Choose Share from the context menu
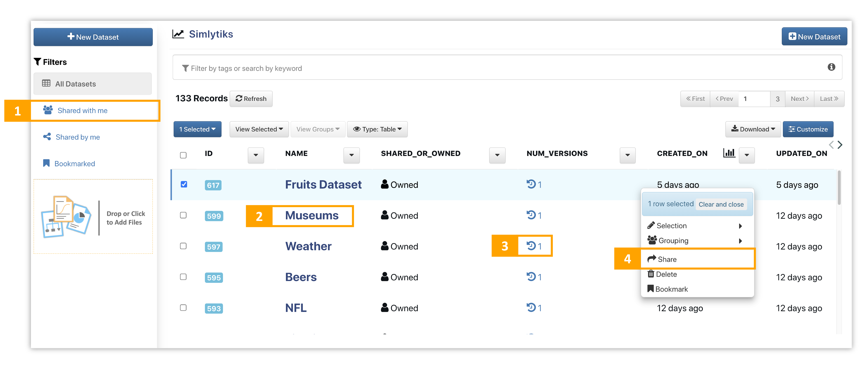This screenshot has height=369, width=868. click(x=697, y=259)
